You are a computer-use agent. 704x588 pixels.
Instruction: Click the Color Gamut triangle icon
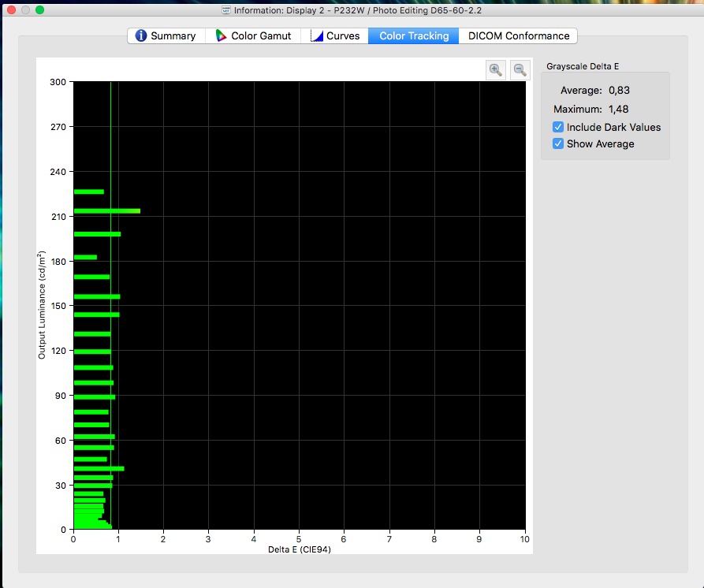tap(222, 35)
